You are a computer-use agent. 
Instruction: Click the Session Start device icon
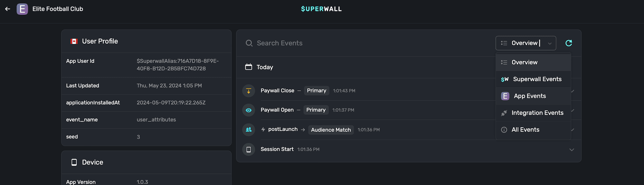pyautogui.click(x=249, y=150)
